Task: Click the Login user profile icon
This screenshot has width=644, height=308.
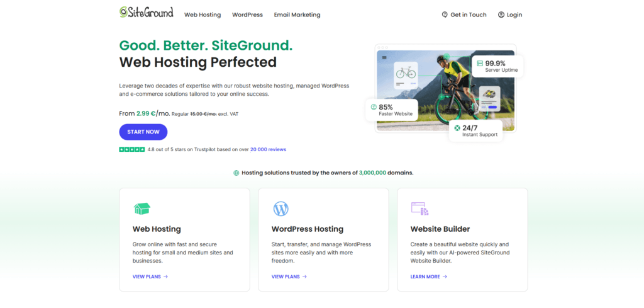Action: click(501, 14)
